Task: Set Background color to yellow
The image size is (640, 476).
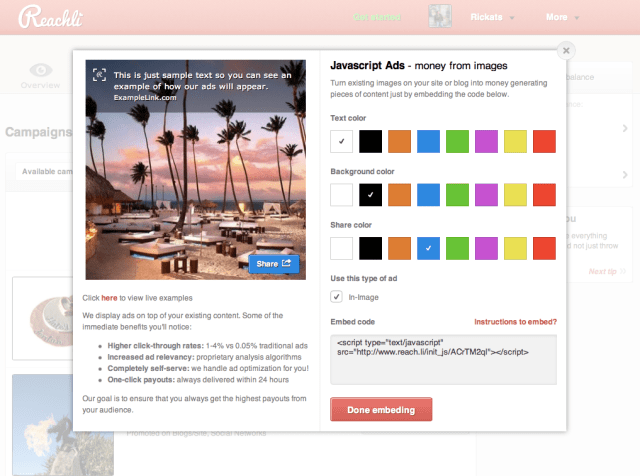Action: 516,195
